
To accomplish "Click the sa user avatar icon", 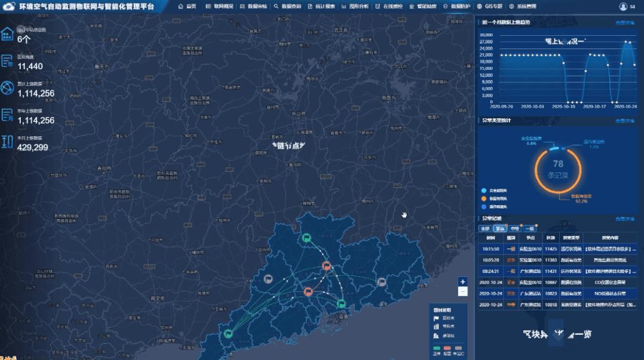I will [x=624, y=6].
